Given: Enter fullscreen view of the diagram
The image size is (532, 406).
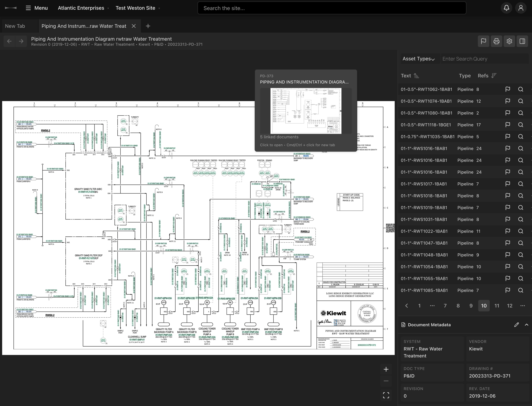Looking at the screenshot, I should [386, 396].
